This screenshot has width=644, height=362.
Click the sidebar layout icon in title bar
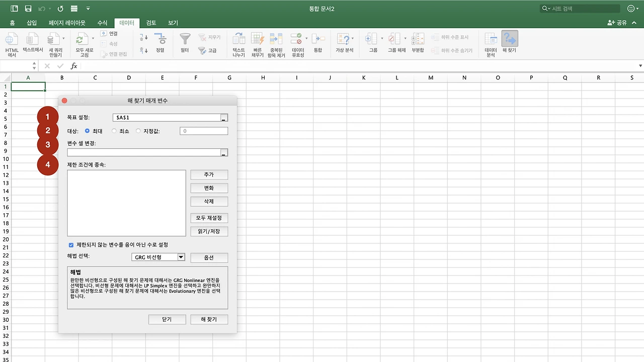pyautogui.click(x=14, y=9)
